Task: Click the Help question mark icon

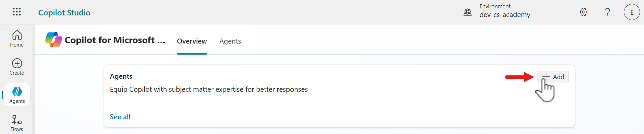Action: coord(607,12)
